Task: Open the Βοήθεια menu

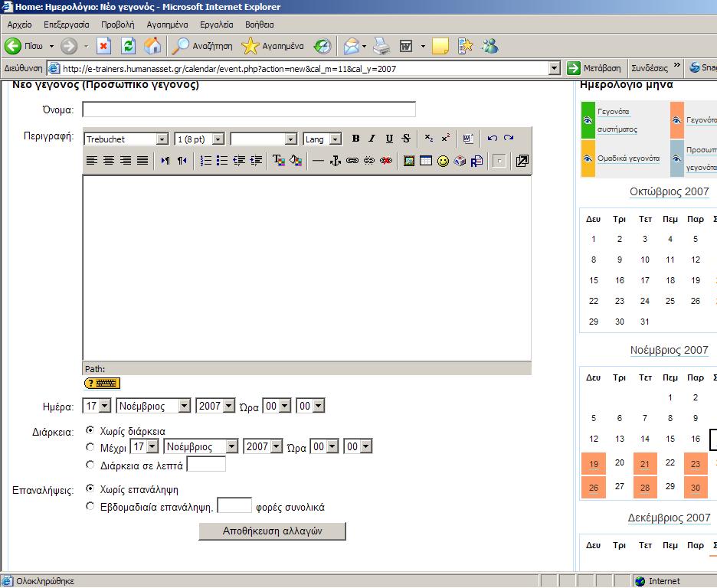Action: coord(259,24)
